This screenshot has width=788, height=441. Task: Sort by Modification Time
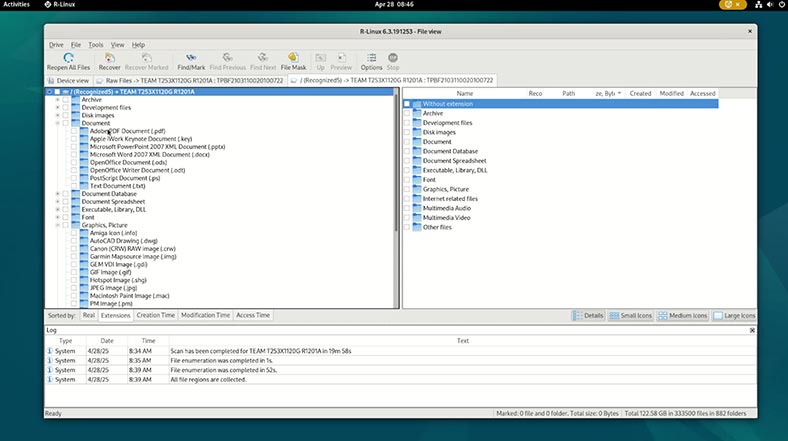tap(205, 315)
